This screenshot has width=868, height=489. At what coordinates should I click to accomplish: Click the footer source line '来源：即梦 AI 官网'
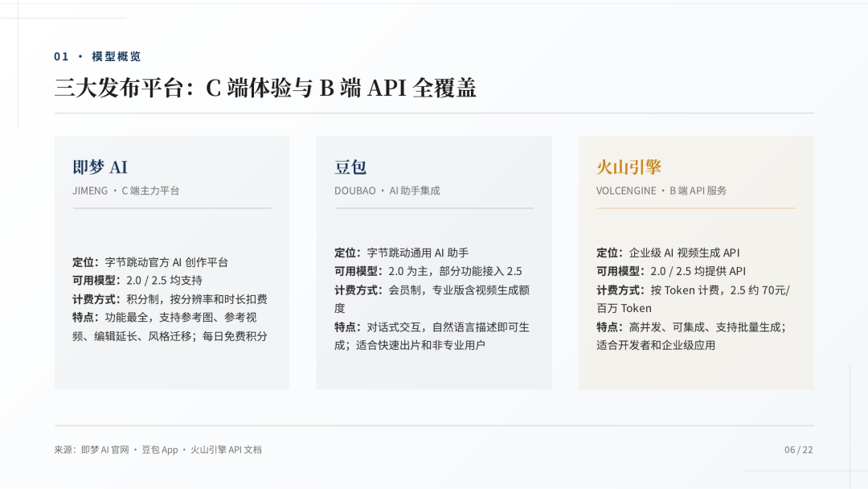[x=92, y=450]
